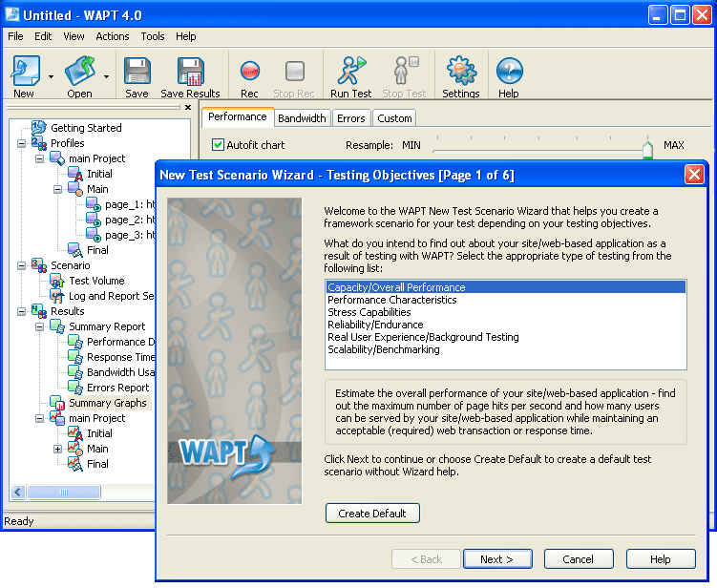Image resolution: width=717 pixels, height=588 pixels.
Task: Click the Bandwidth Usage report icon
Action: click(75, 372)
